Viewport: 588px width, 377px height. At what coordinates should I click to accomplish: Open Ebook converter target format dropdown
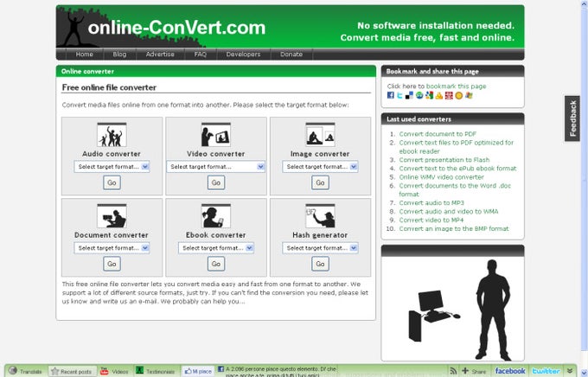(216, 248)
